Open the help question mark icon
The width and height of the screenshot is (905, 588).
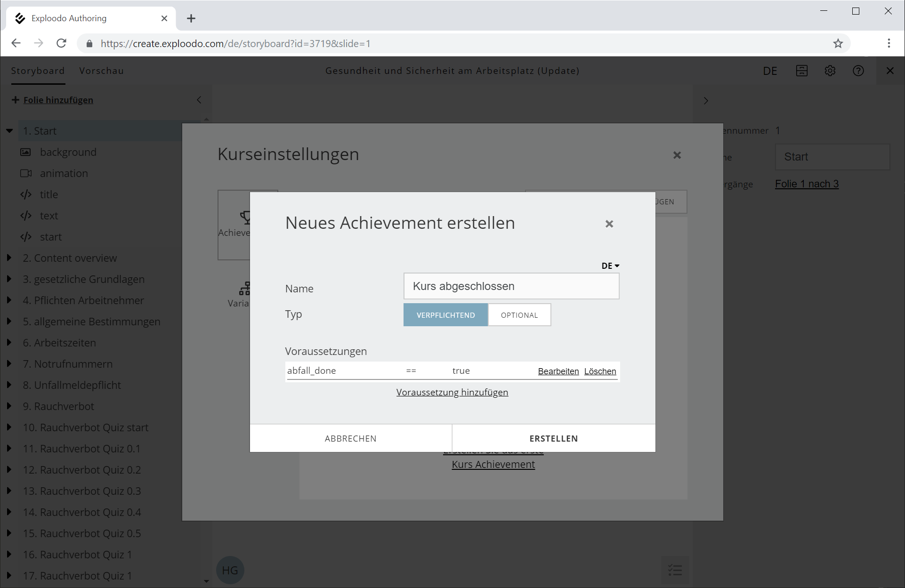click(858, 71)
